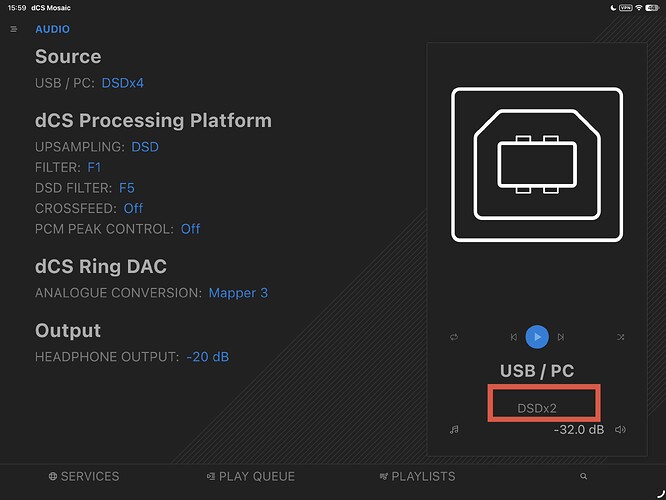The width and height of the screenshot is (666, 500).
Task: Click the USB / PC now-playing title
Action: coord(537,371)
